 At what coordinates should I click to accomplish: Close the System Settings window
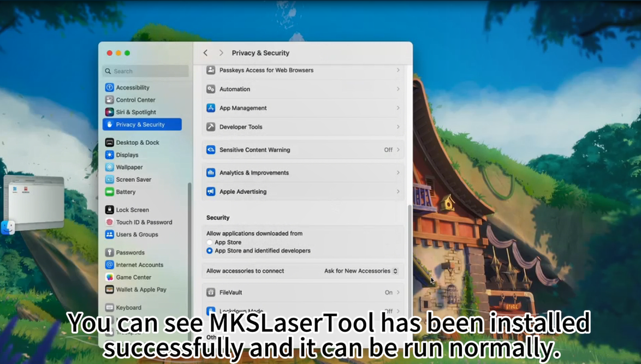point(110,53)
